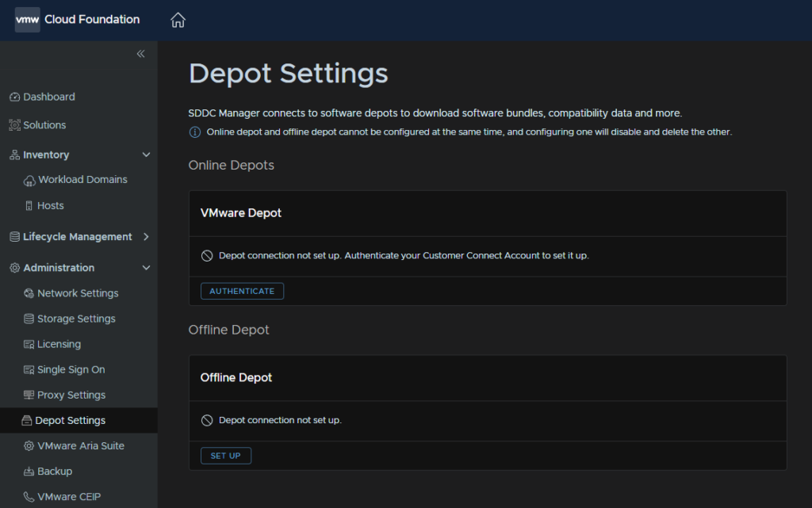Click the 'Online depot and offline depot cannot' notice
This screenshot has width=812, height=508.
(x=469, y=132)
